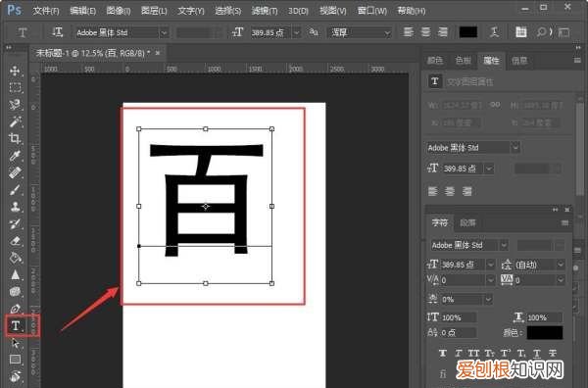The height and width of the screenshot is (388, 588).
Task: Open the workspace switcher icon
Action: [563, 32]
